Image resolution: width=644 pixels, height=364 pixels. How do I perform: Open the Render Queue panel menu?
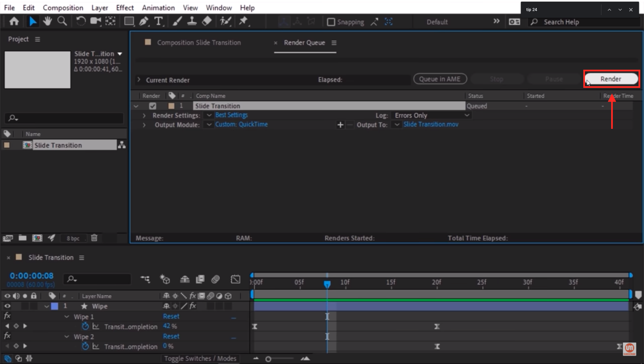334,43
